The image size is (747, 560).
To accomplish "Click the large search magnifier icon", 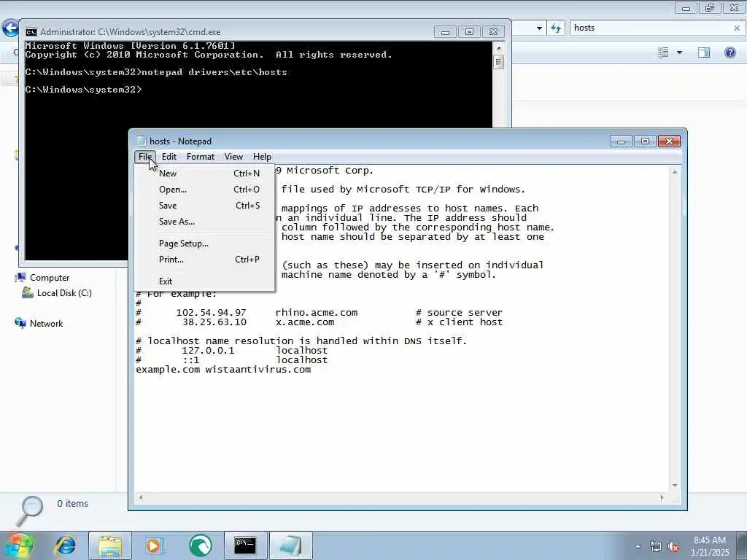I will click(29, 510).
